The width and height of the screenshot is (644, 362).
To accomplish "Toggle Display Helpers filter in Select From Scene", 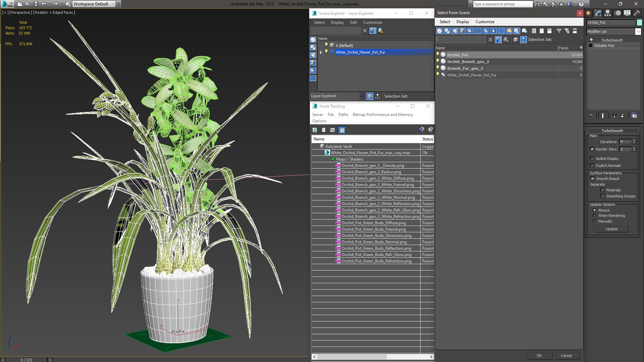I will 470,31.
